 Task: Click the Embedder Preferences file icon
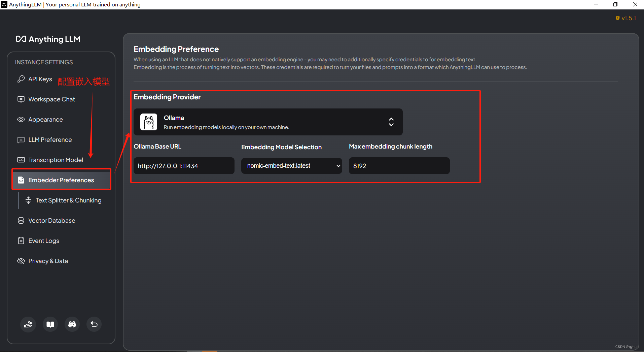[21, 180]
